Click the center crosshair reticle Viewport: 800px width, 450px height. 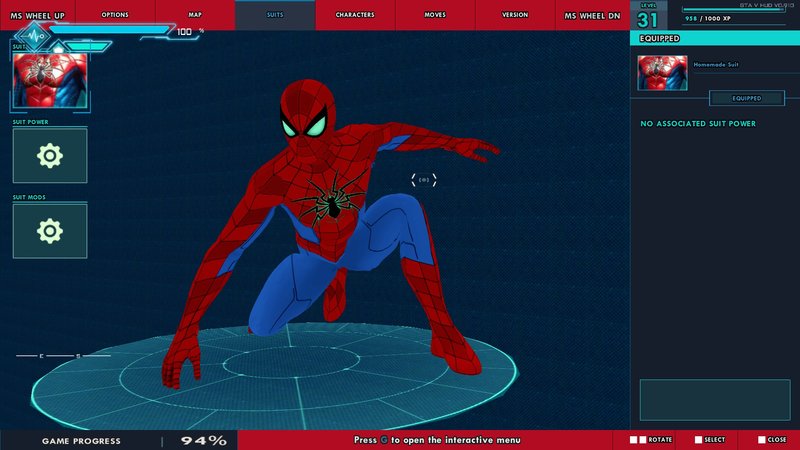pyautogui.click(x=423, y=180)
